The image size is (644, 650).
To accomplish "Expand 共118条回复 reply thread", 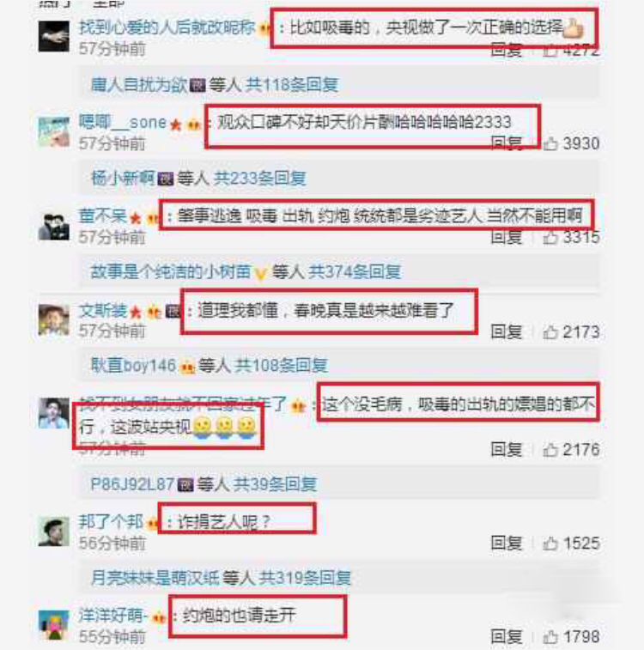I will coord(292,85).
